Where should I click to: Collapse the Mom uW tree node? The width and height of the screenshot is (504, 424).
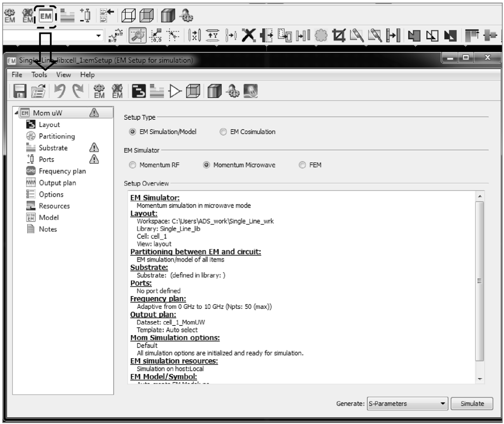coord(16,113)
